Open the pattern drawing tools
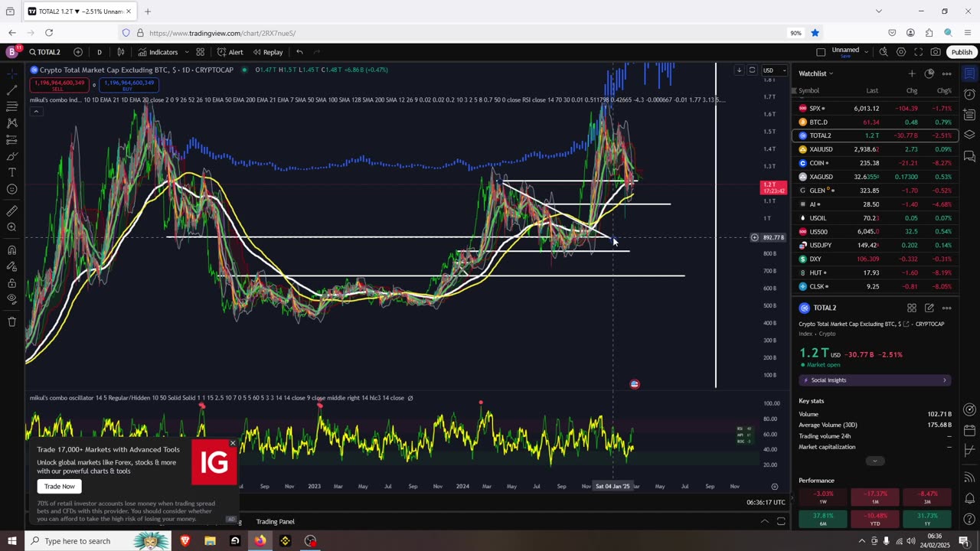The image size is (980, 551). [11, 123]
